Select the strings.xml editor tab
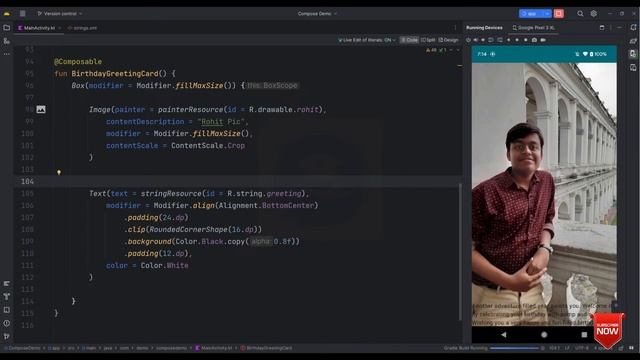640x360 pixels. (82, 28)
